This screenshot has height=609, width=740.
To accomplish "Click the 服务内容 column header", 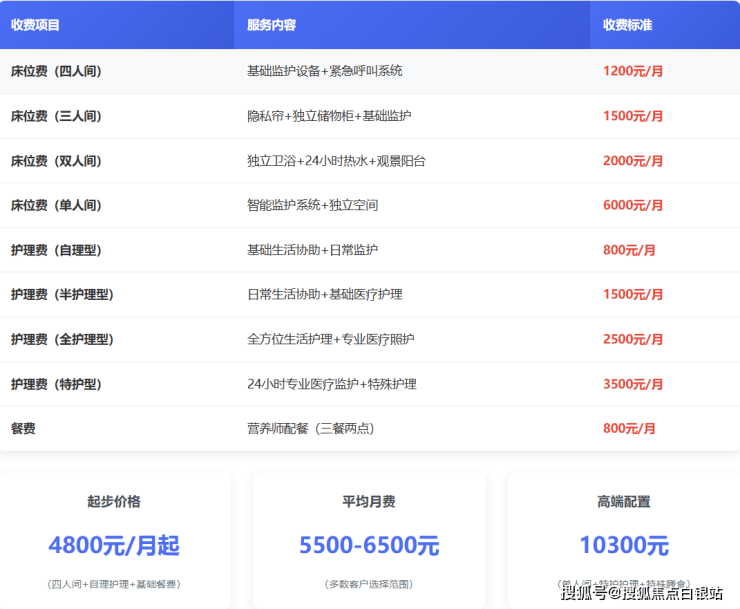I will pos(271,25).
